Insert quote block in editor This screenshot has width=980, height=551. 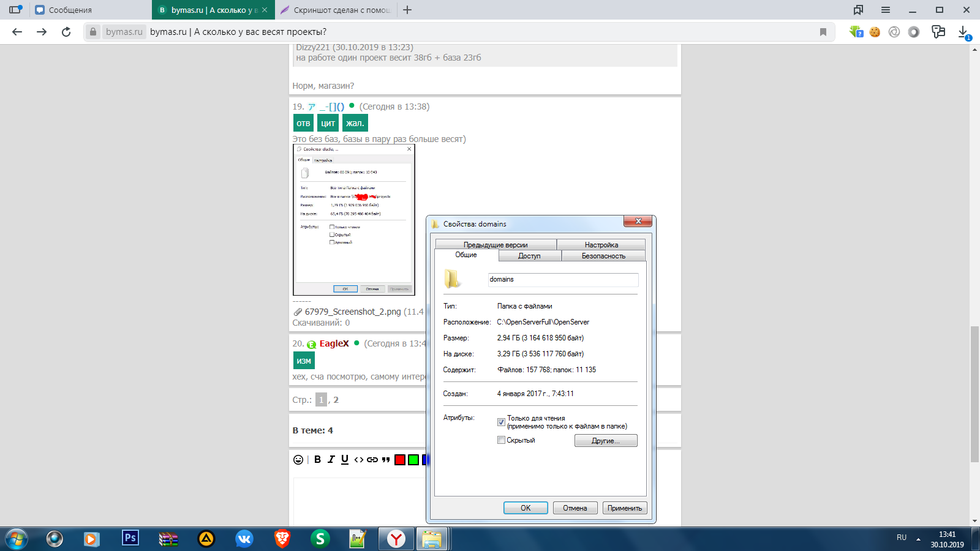[x=386, y=460]
